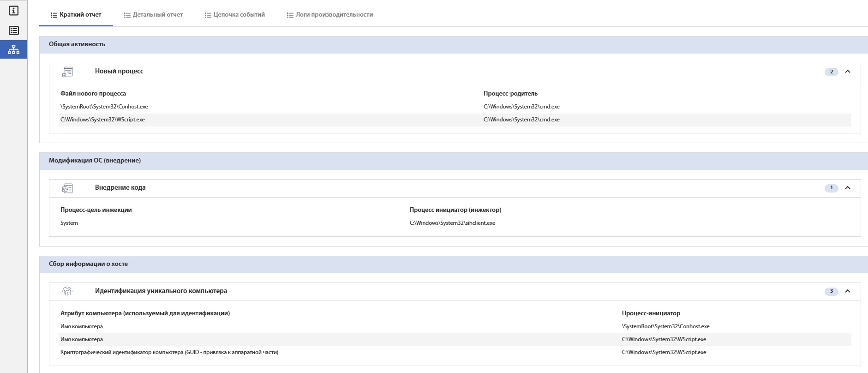Select the hierarchy tree sidebar icon
868x373 pixels.
click(13, 49)
